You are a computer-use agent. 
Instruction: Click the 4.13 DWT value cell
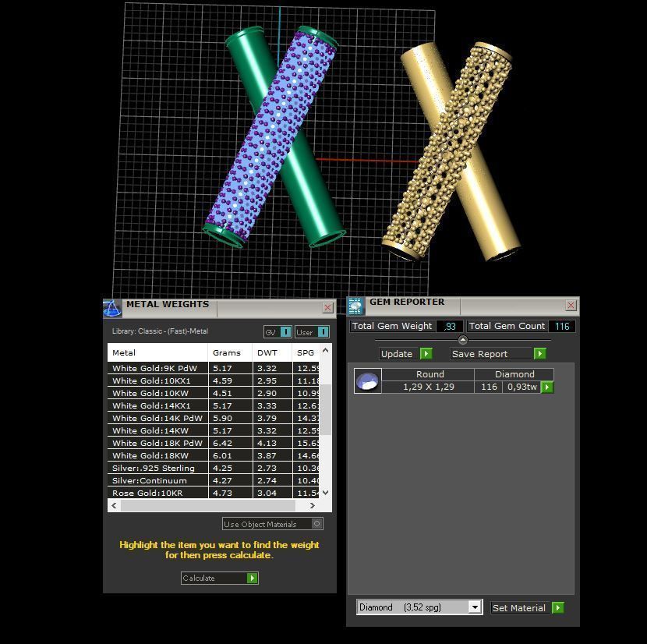(x=272, y=443)
